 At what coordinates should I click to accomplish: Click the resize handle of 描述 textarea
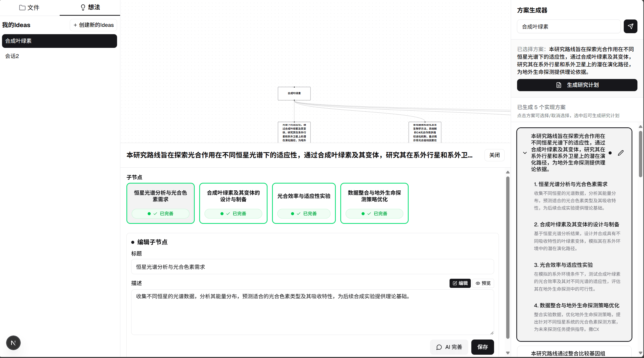point(492,333)
